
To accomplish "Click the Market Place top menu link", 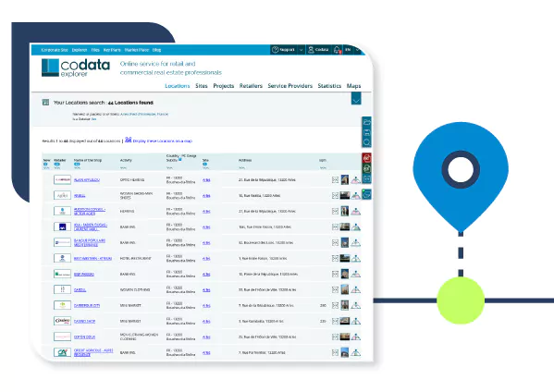I will tap(137, 50).
